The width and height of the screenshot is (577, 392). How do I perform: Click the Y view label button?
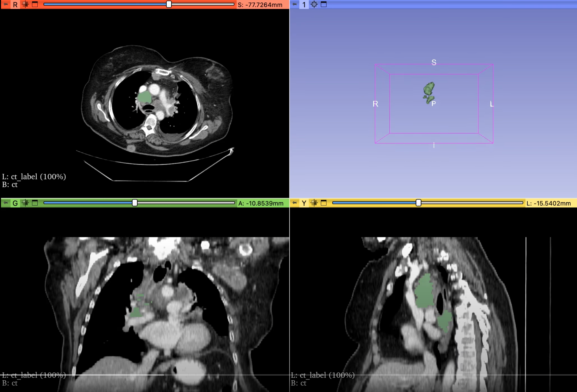304,203
